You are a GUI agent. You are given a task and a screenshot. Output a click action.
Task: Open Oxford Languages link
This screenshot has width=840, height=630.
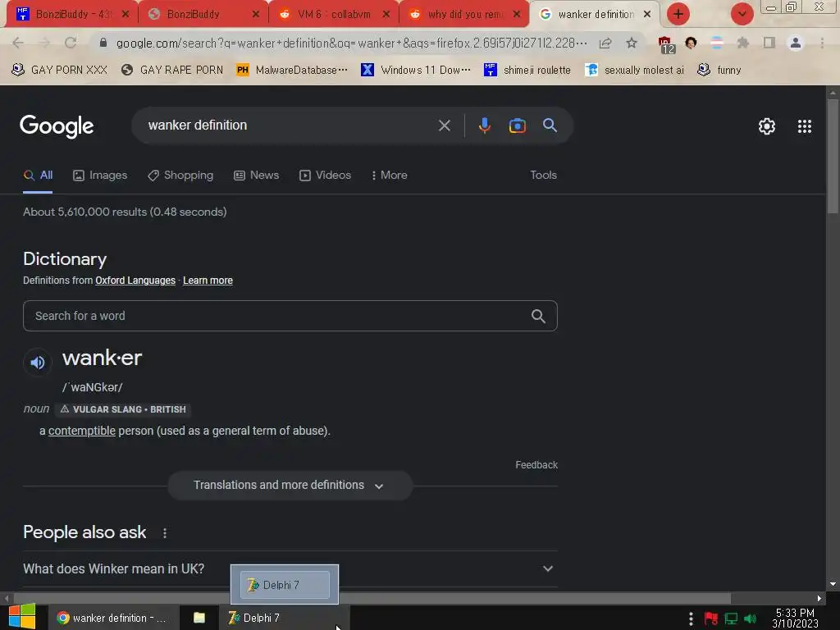tap(135, 281)
